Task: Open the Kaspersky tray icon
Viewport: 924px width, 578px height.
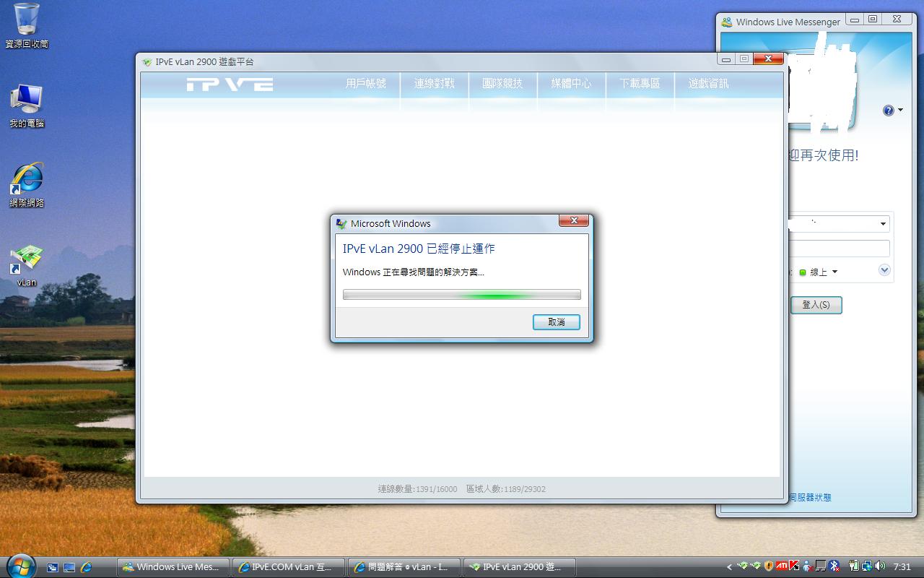Action: coord(795,566)
